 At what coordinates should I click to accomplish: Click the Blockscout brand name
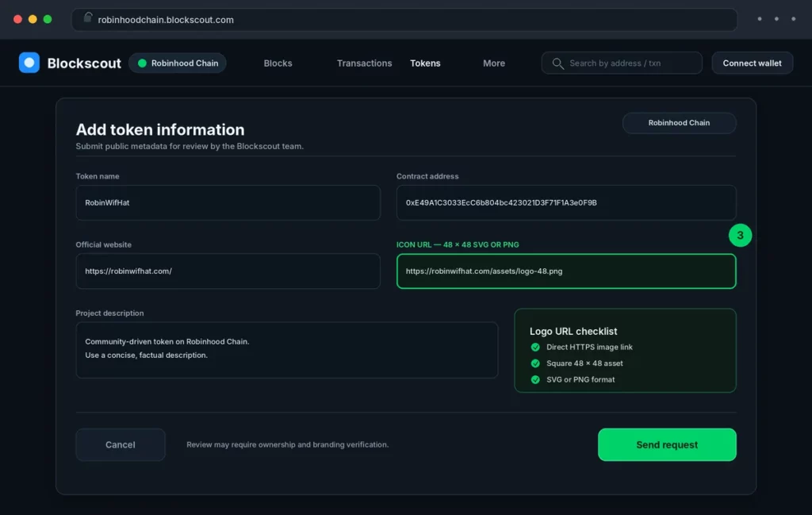84,63
